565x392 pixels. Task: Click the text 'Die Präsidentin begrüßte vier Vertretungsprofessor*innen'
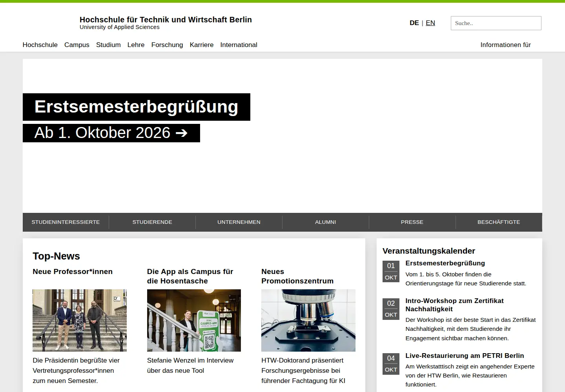[x=76, y=365]
